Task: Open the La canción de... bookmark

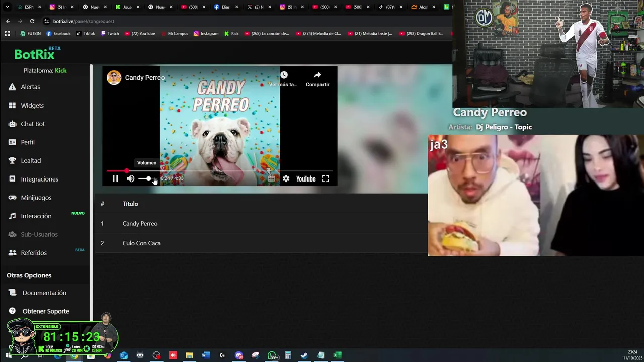Action: click(267, 34)
